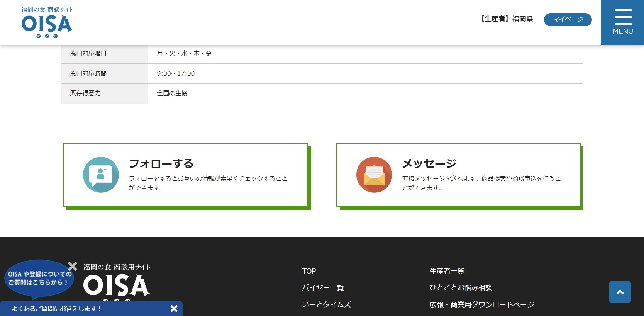
Task: Click the 窓口対応曜日 row label
Action: tap(88, 54)
